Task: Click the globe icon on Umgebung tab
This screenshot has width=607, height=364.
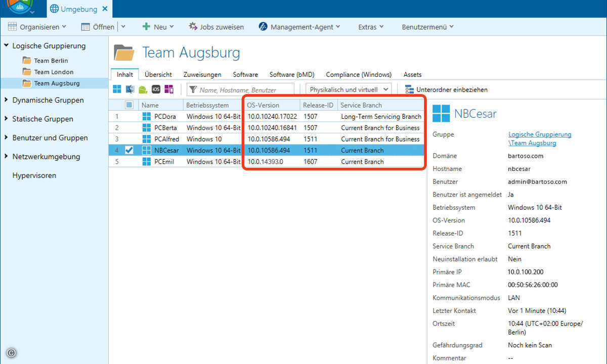Action: (54, 9)
